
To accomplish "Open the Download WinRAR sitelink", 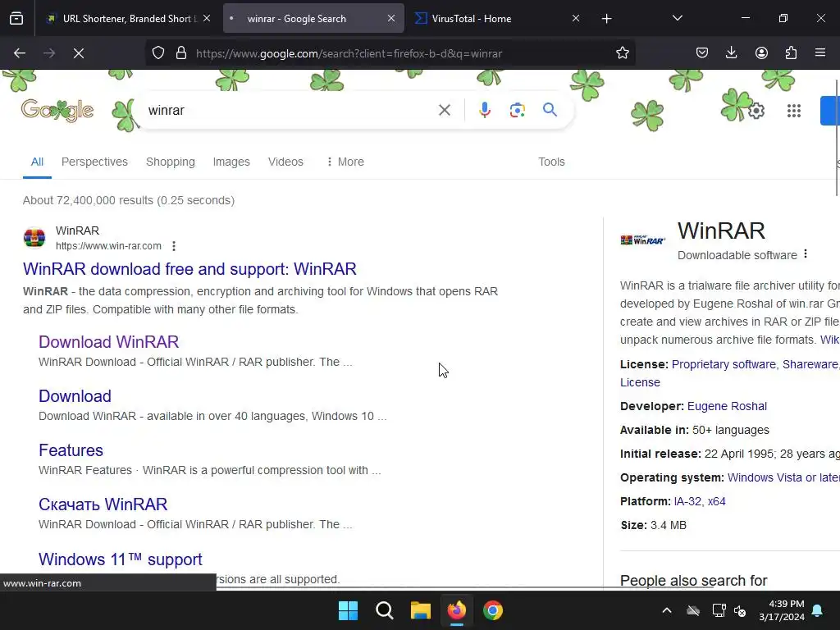I will (x=109, y=342).
